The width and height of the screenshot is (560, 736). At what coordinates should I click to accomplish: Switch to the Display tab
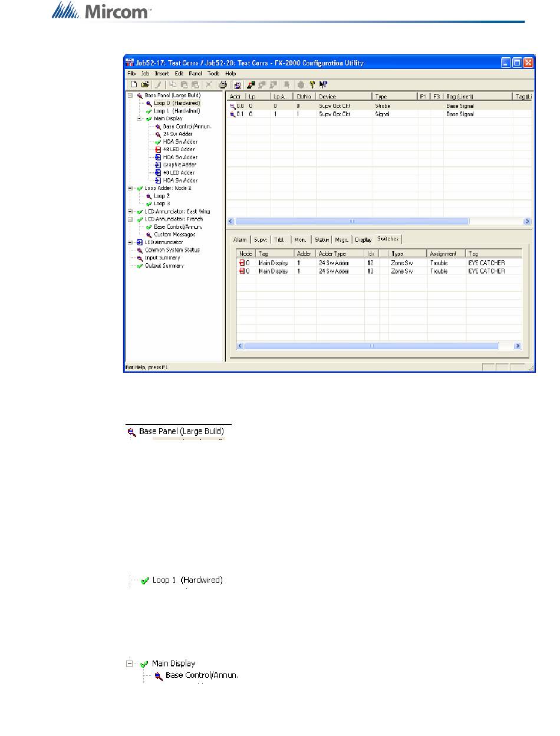point(364,240)
